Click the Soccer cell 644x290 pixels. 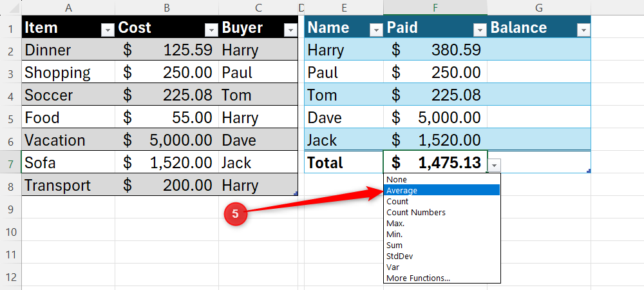tap(68, 95)
